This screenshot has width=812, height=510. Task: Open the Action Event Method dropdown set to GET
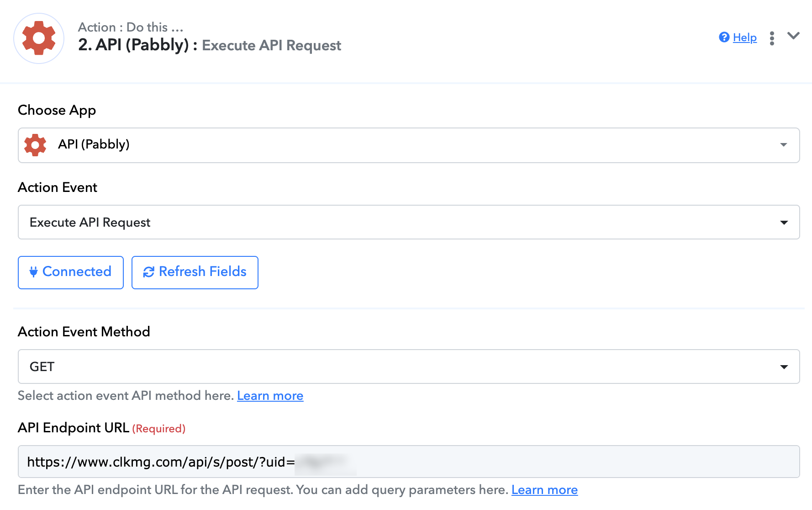tap(408, 367)
